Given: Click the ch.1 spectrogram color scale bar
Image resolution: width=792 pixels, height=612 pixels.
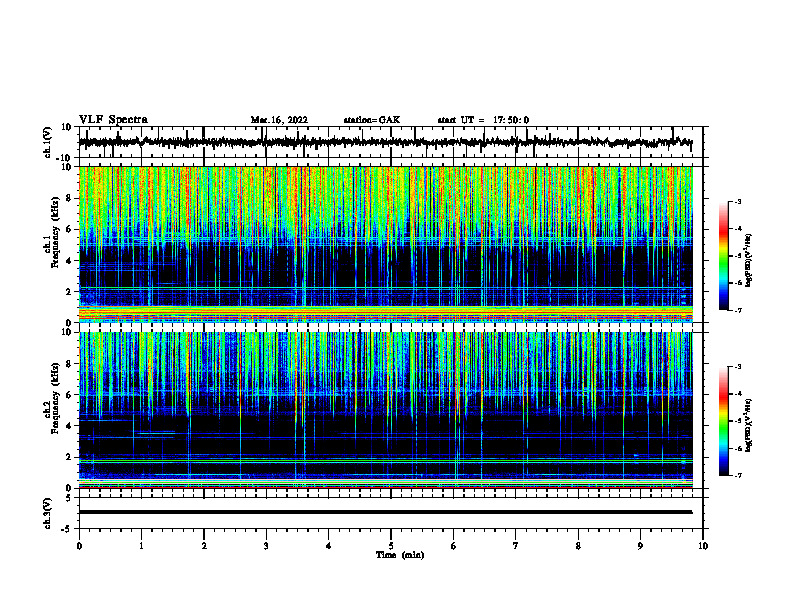Looking at the screenshot, I should (723, 256).
